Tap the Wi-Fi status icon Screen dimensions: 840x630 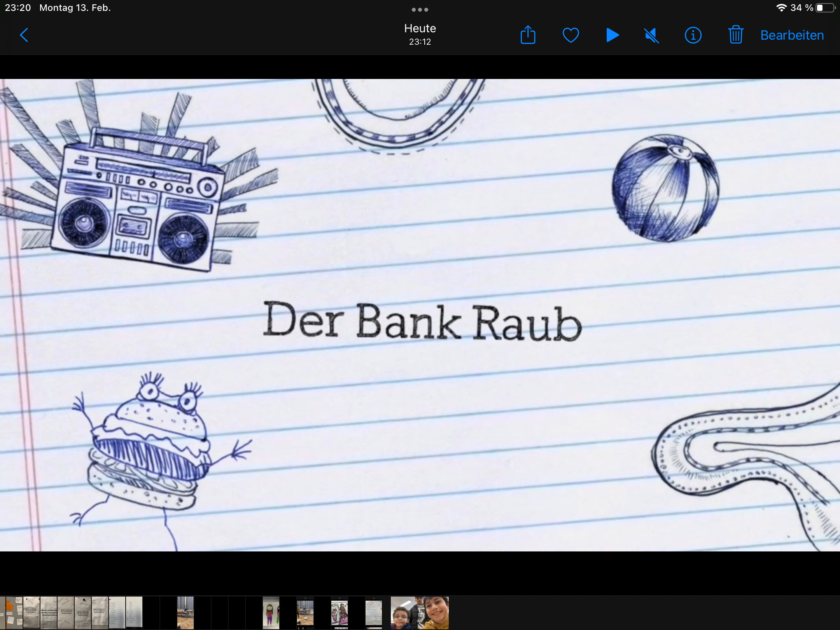781,8
